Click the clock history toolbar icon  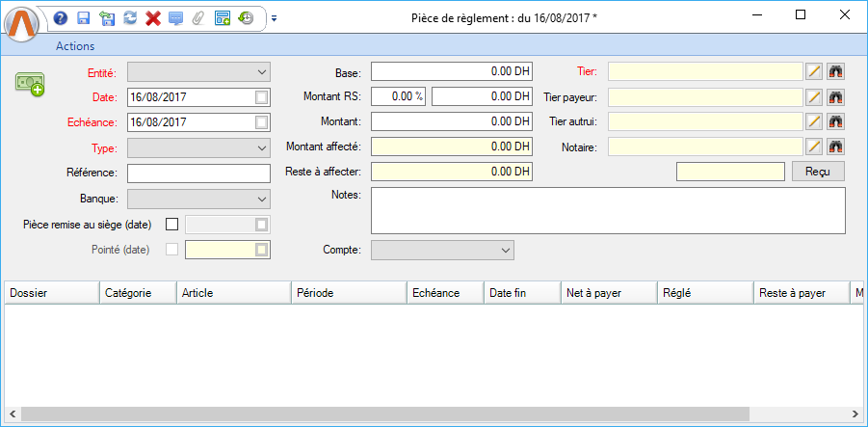[x=246, y=17]
